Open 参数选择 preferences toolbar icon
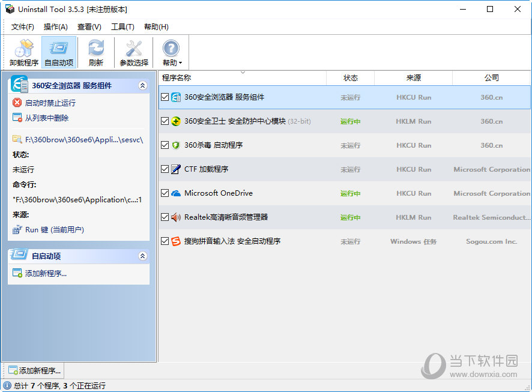This screenshot has height=392, width=532. (134, 48)
